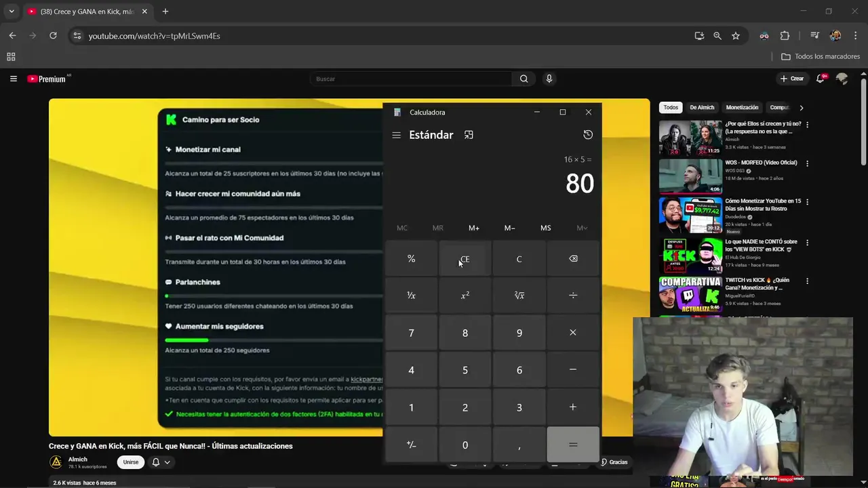This screenshot has height=488, width=868.
Task: Open the Chrome profile avatar
Action: (835, 36)
